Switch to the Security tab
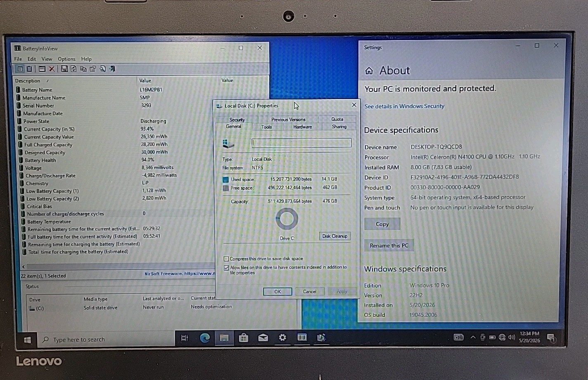The image size is (588, 380). click(237, 120)
